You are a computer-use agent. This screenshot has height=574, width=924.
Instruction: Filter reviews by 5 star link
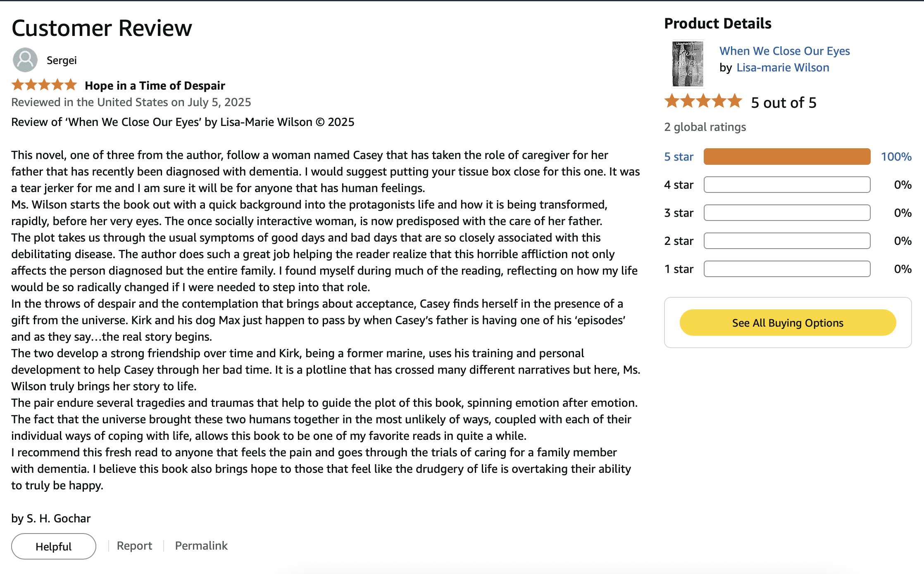tap(679, 157)
